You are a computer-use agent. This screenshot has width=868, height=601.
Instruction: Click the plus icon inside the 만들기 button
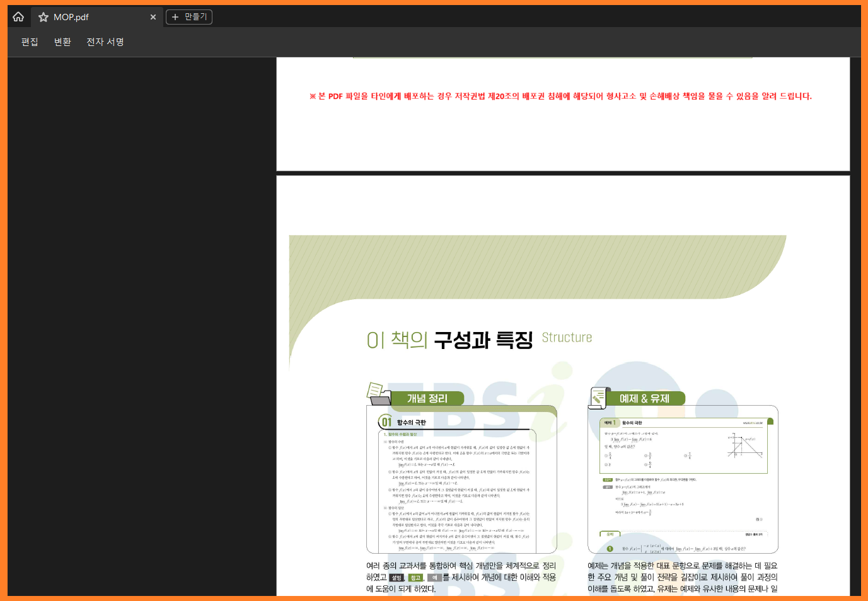pos(175,16)
